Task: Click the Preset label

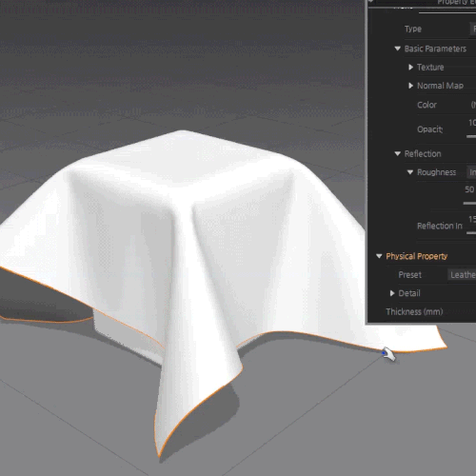Action: coord(409,275)
